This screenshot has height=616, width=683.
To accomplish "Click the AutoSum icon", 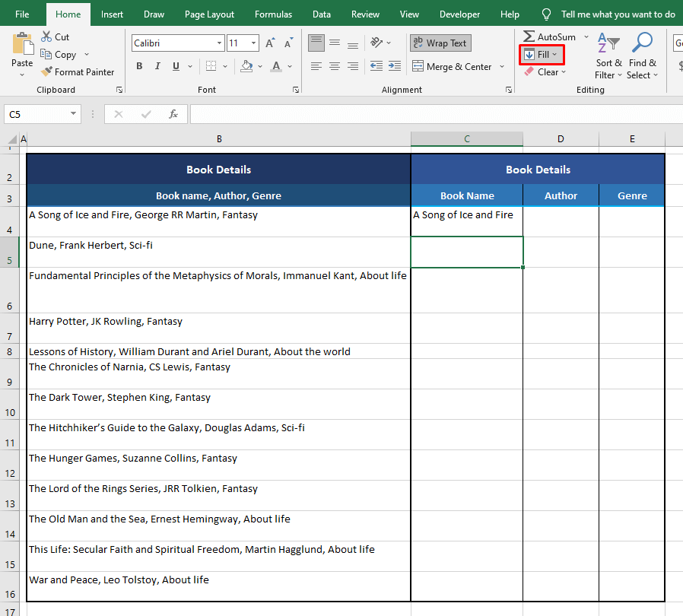I will 530,35.
